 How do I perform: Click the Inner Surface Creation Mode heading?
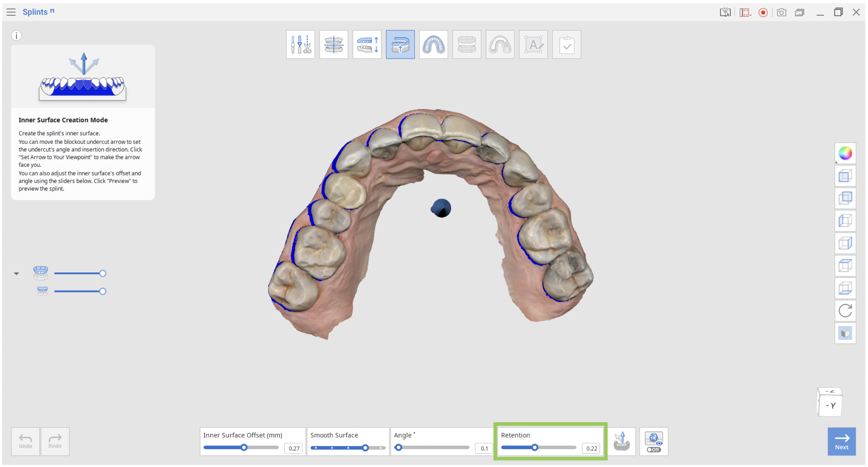point(63,120)
